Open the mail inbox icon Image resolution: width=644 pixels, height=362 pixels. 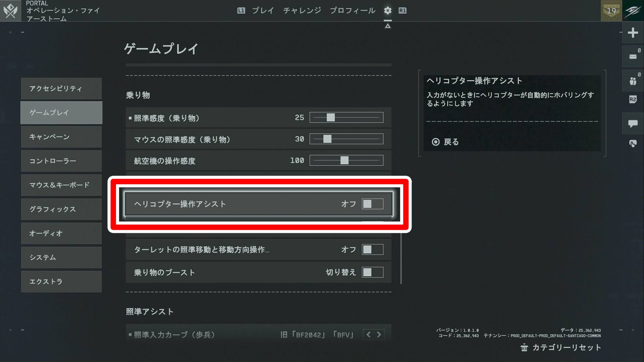point(633,57)
